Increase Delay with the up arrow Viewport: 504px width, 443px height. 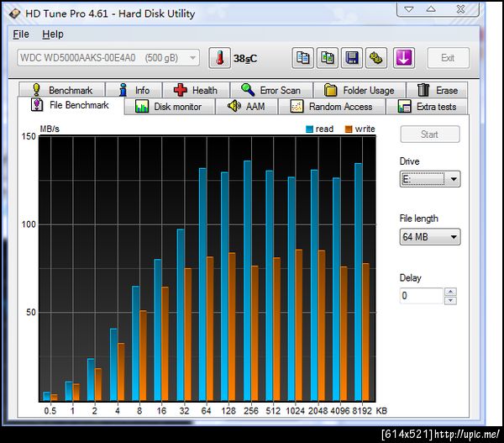(x=450, y=292)
